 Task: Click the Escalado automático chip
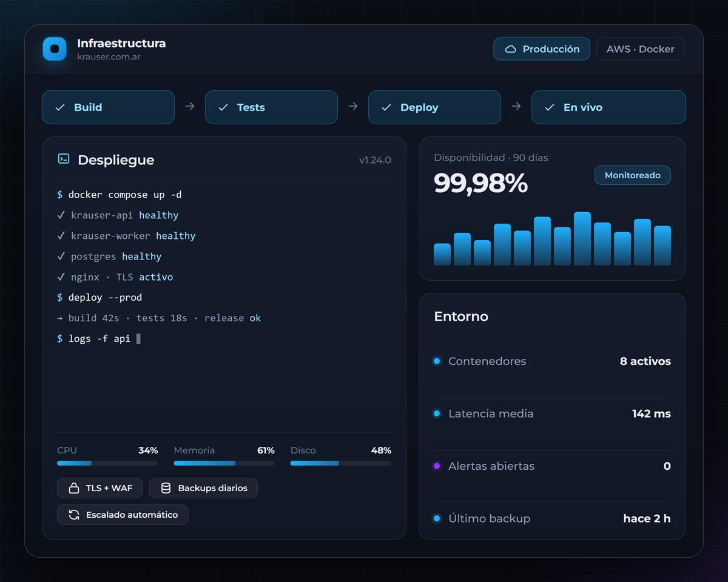(x=123, y=515)
